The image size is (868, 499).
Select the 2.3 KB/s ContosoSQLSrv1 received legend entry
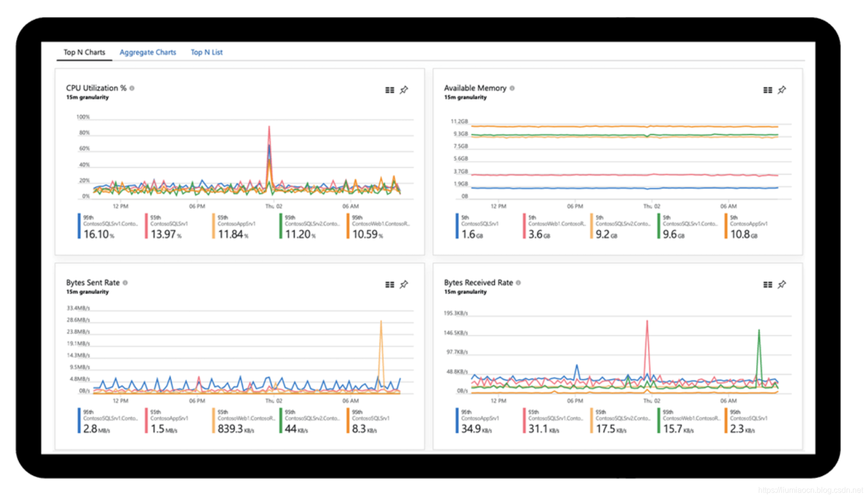point(747,422)
